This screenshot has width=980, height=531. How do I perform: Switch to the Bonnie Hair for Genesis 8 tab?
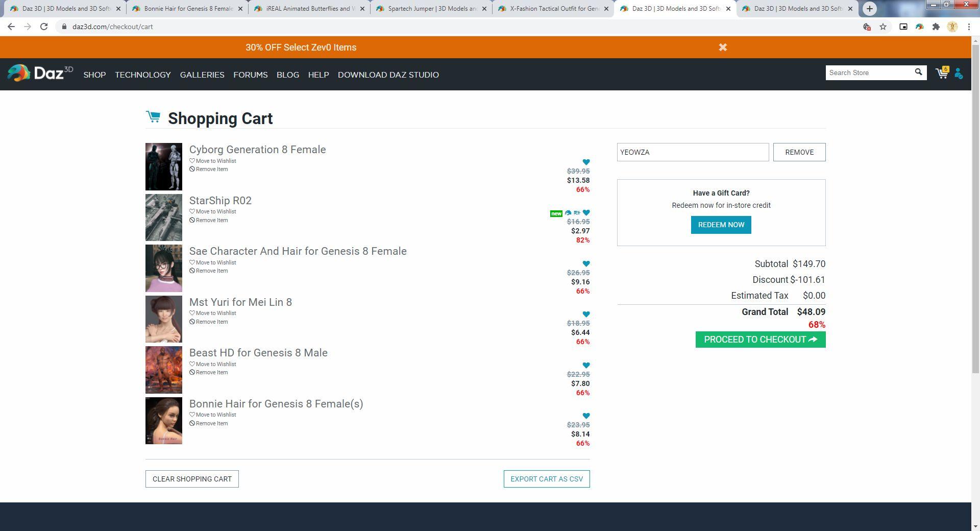click(187, 9)
